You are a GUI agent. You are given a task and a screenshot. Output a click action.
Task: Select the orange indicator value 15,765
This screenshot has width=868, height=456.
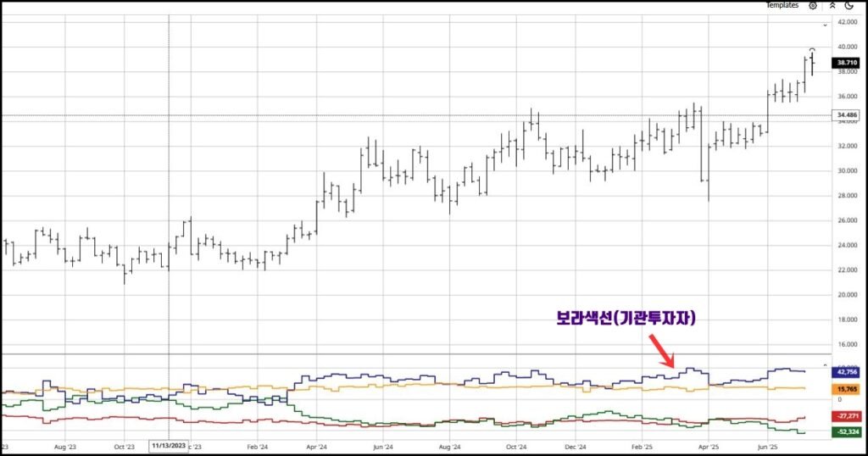(847, 389)
